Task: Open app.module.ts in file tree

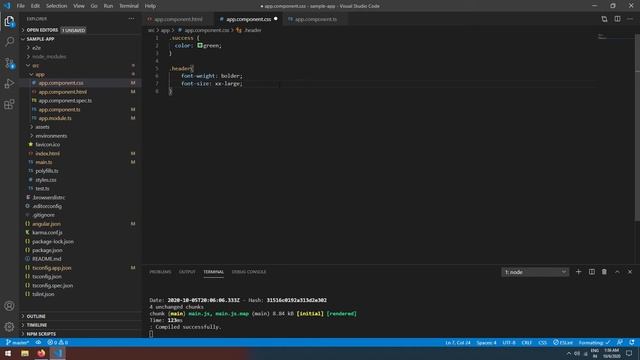Action: [80, 118]
